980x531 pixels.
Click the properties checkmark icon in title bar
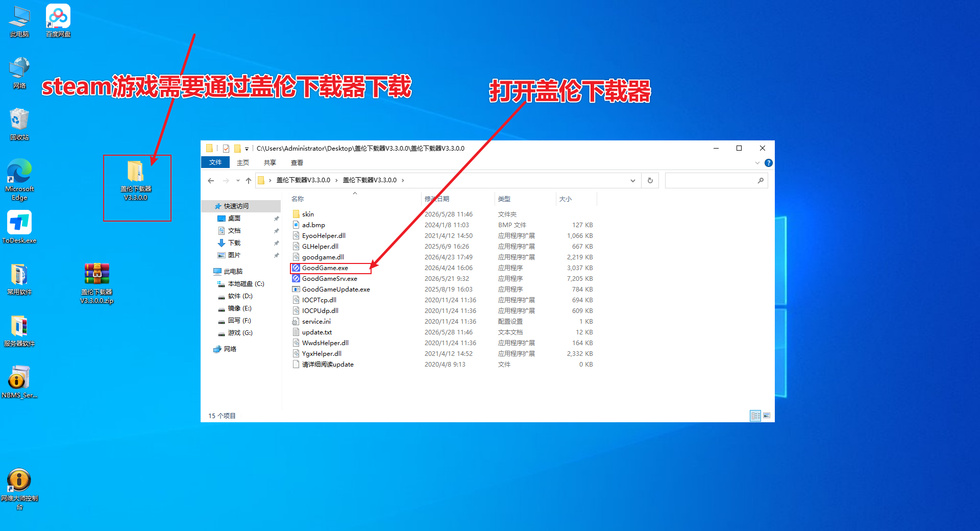click(226, 149)
